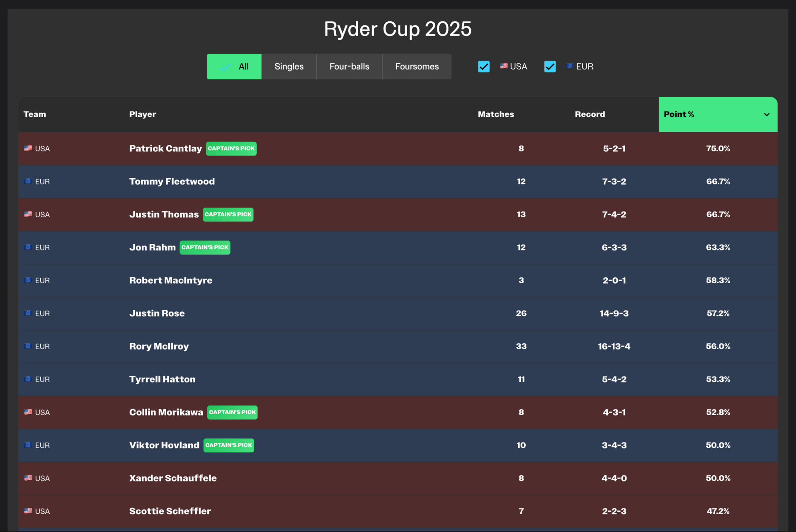Click the USA flag in Patrick Cantlay's row
Screen dimensions: 796x532
point(28,148)
